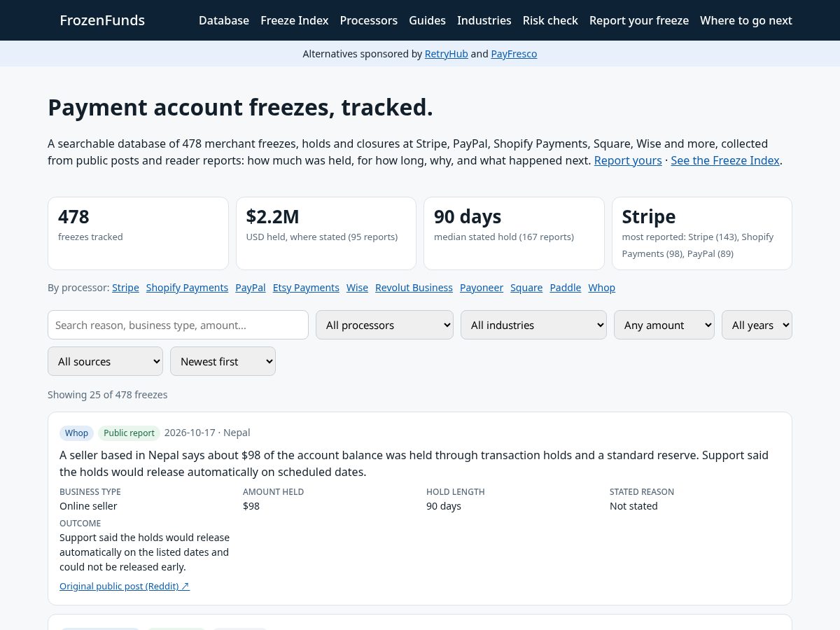Open the Guides nav item
The width and height of the screenshot is (840, 630).
427,20
